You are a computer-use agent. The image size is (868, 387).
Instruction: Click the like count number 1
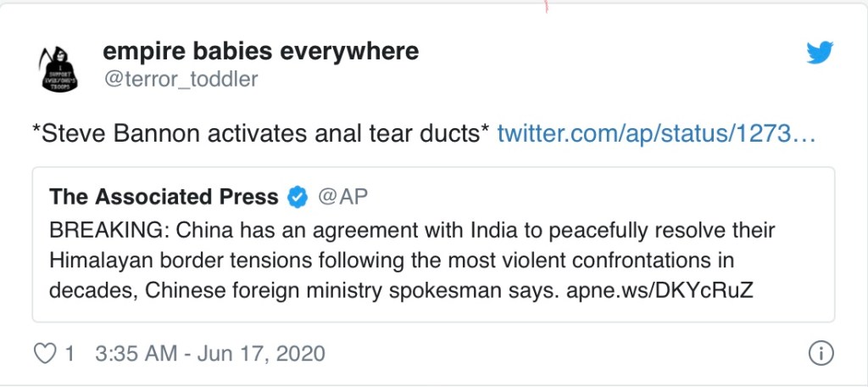(70, 353)
